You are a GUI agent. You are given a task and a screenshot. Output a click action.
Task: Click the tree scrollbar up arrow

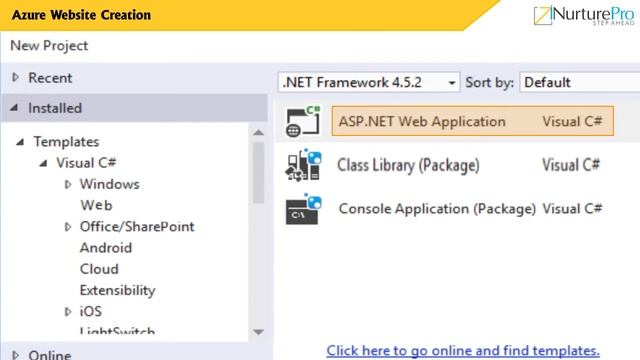[x=258, y=133]
